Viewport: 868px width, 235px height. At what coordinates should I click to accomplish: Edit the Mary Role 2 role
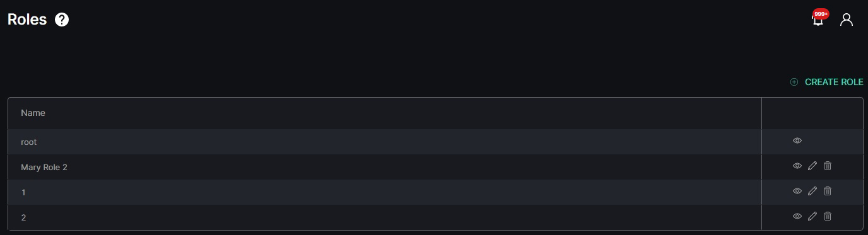click(x=812, y=166)
